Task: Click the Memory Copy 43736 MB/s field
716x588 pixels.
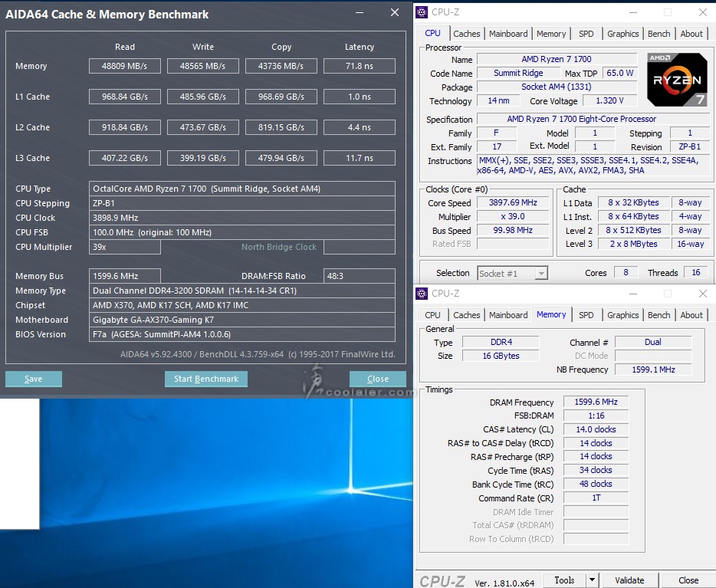Action: pyautogui.click(x=281, y=66)
